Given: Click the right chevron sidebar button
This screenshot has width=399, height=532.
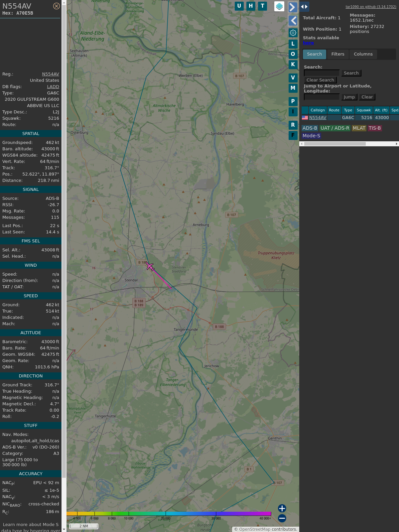Looking at the screenshot, I should tap(293, 7).
